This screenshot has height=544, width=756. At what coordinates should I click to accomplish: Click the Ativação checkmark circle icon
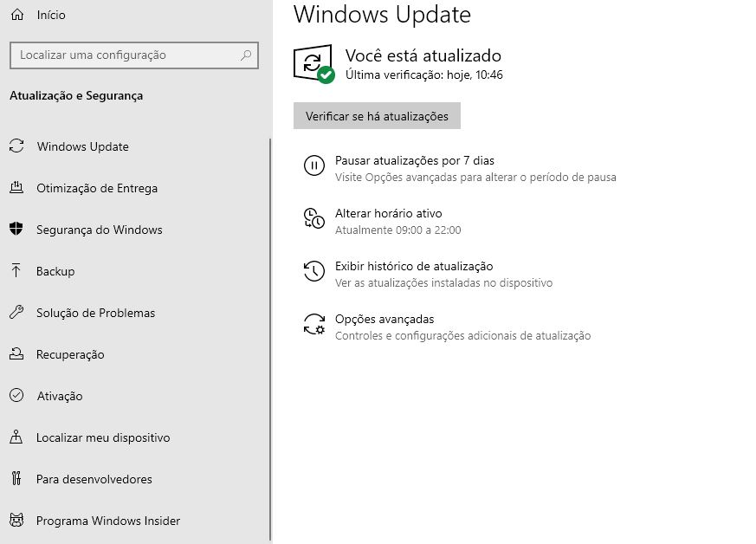click(x=16, y=395)
